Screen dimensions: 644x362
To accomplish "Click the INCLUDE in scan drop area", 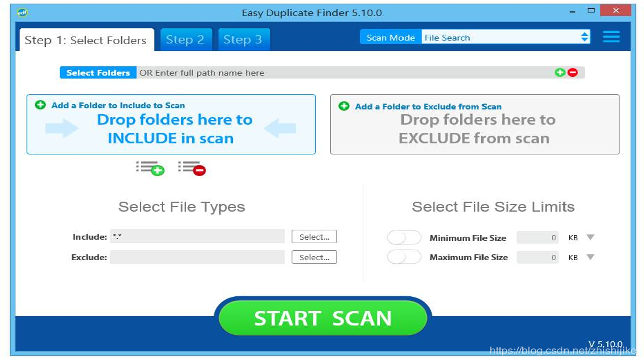I will (x=171, y=124).
